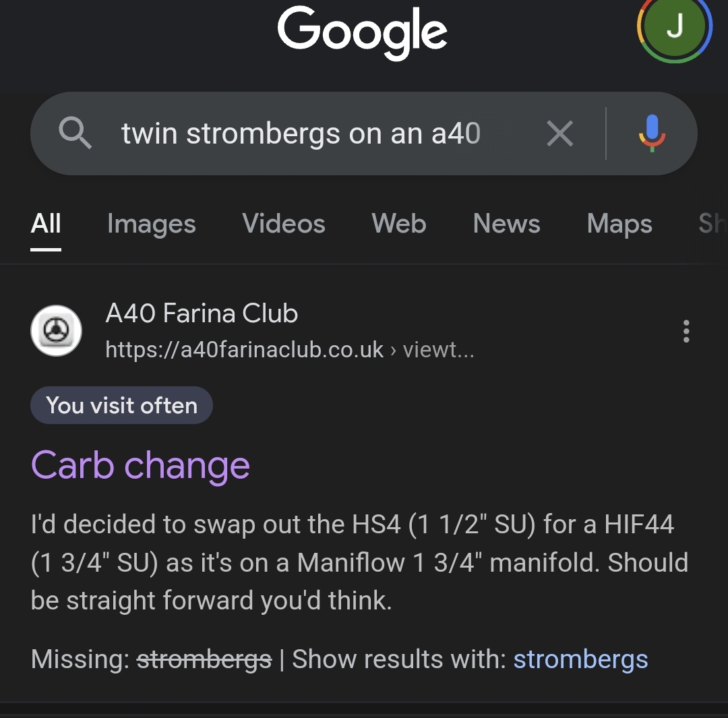Click the A40 Farina Club favicon
This screenshot has width=728, height=718.
57,330
